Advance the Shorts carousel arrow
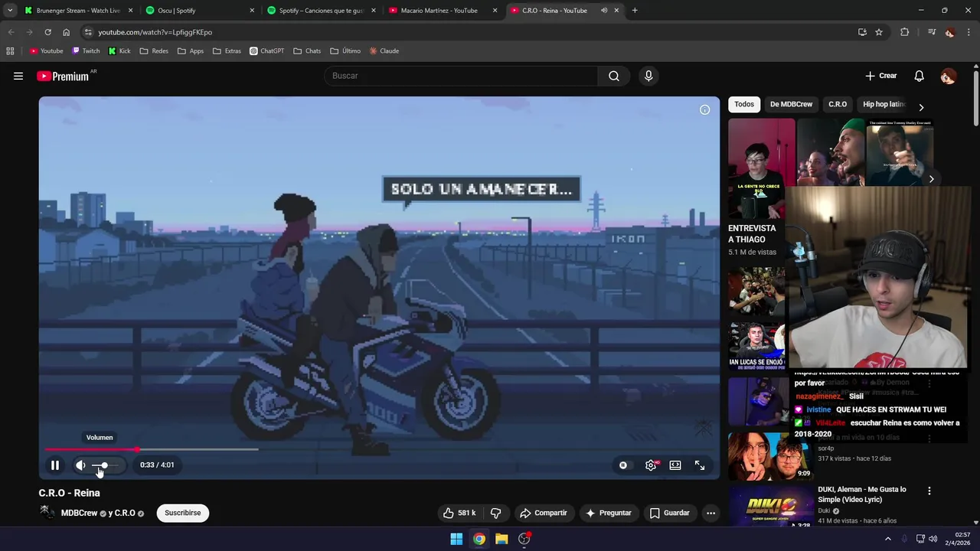This screenshot has height=551, width=980. pyautogui.click(x=931, y=179)
